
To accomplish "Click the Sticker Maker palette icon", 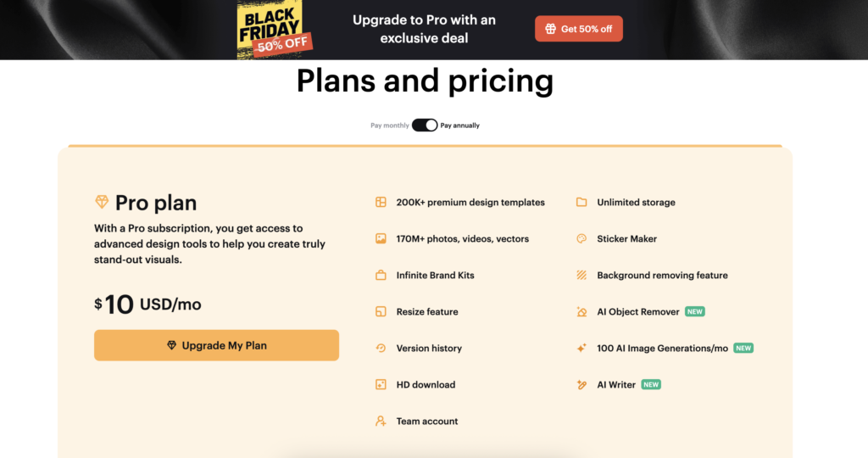I will coord(581,239).
